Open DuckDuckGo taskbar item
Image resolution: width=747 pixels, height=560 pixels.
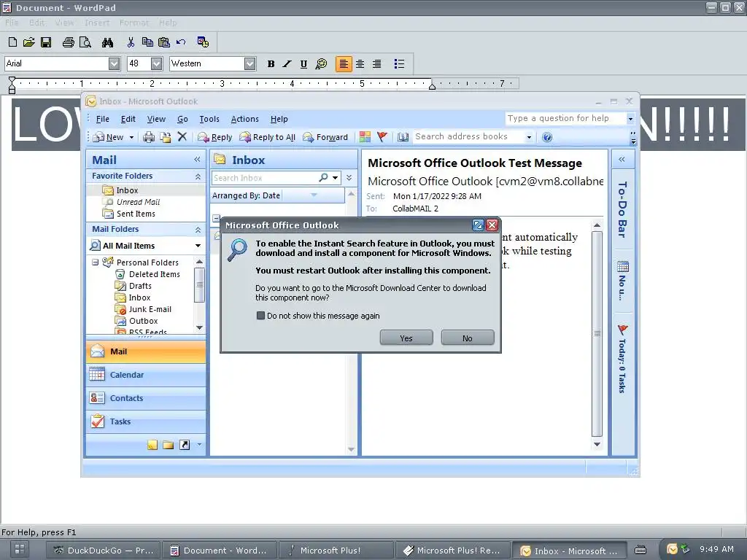point(104,551)
